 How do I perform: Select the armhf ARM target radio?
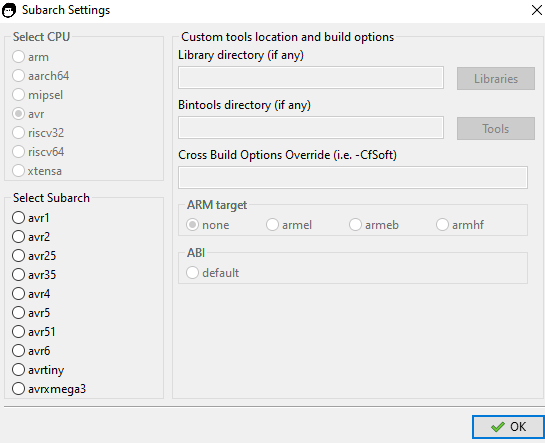pos(459,225)
